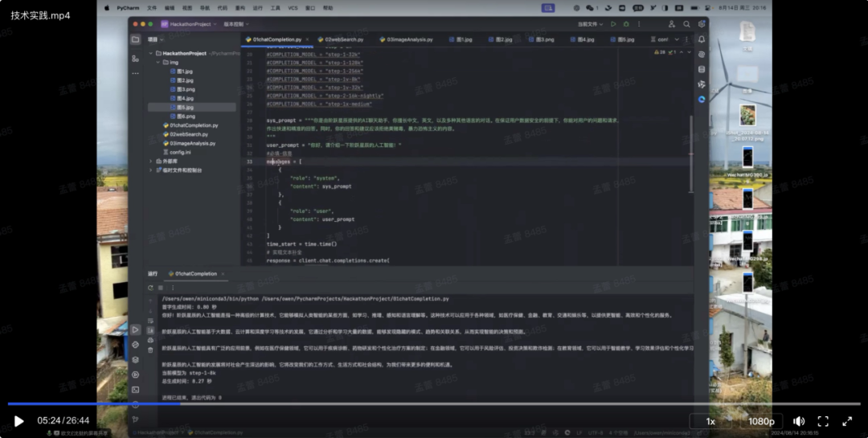This screenshot has height=438, width=868.
Task: Open the VCS menu in the menu bar
Action: pos(293,8)
